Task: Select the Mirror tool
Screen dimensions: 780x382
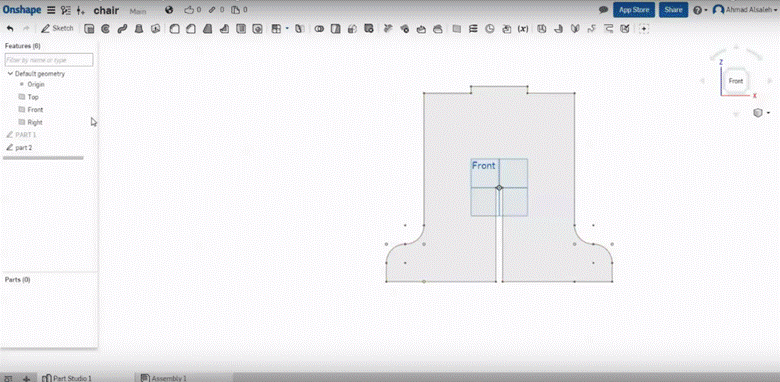Action: pos(299,29)
